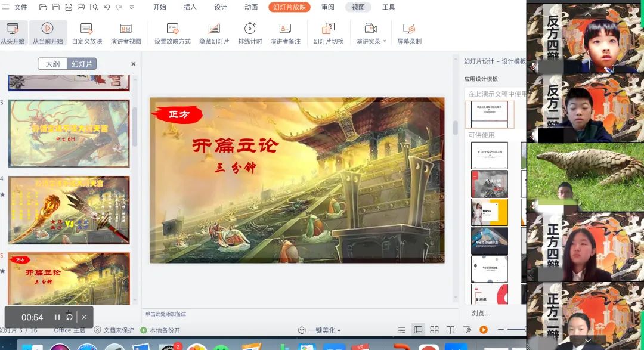This screenshot has height=350, width=644.
Task: Apply the yellow design template
Action: click(x=489, y=212)
